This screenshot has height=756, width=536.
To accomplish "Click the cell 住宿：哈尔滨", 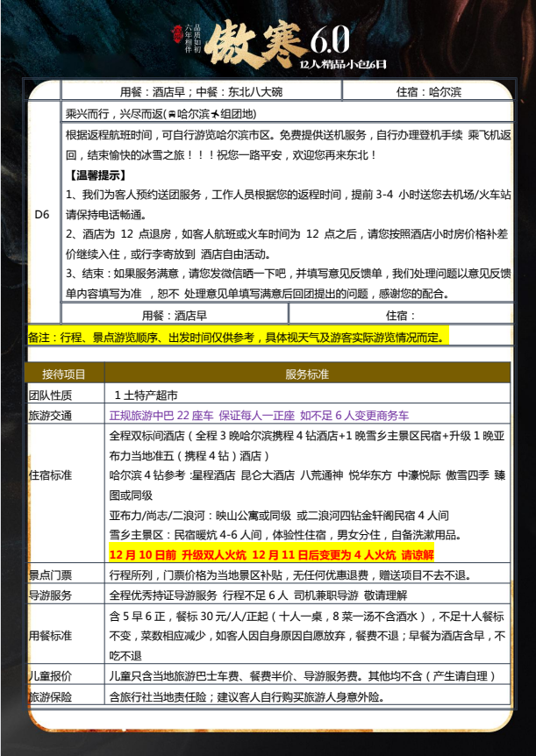I will point(428,91).
